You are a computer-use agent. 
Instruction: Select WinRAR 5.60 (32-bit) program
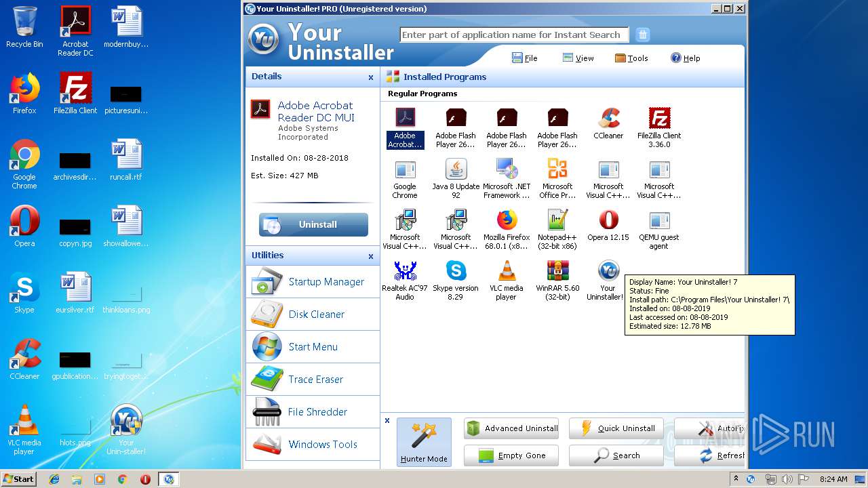tap(557, 281)
